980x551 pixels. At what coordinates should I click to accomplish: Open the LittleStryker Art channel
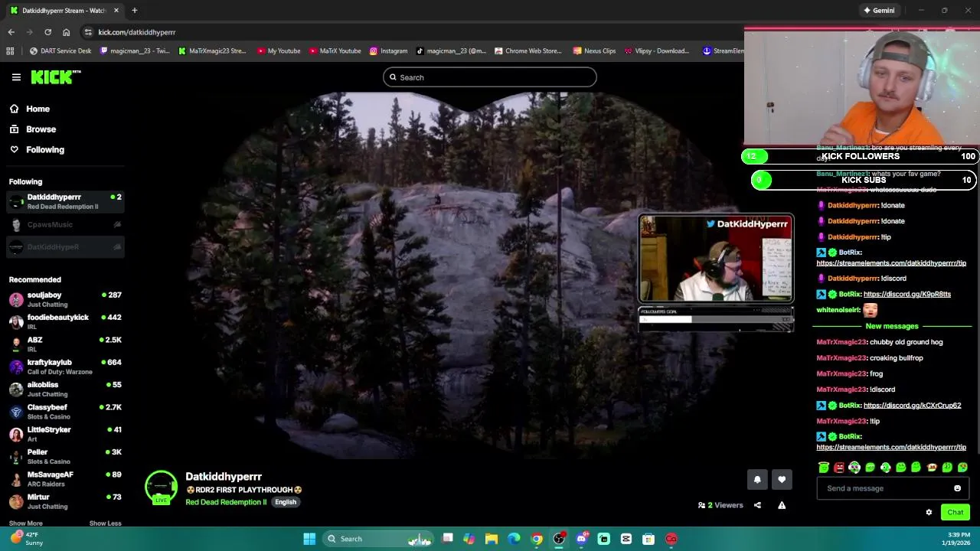pos(65,434)
